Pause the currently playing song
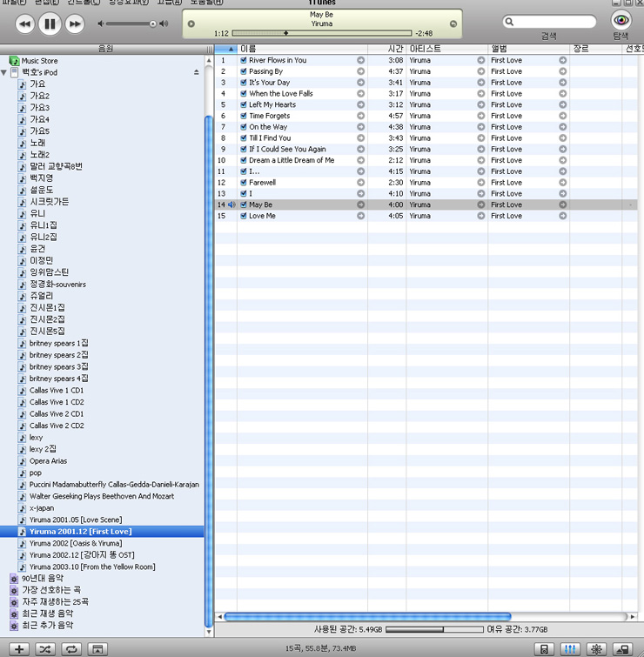This screenshot has height=657, width=644. coord(50,23)
